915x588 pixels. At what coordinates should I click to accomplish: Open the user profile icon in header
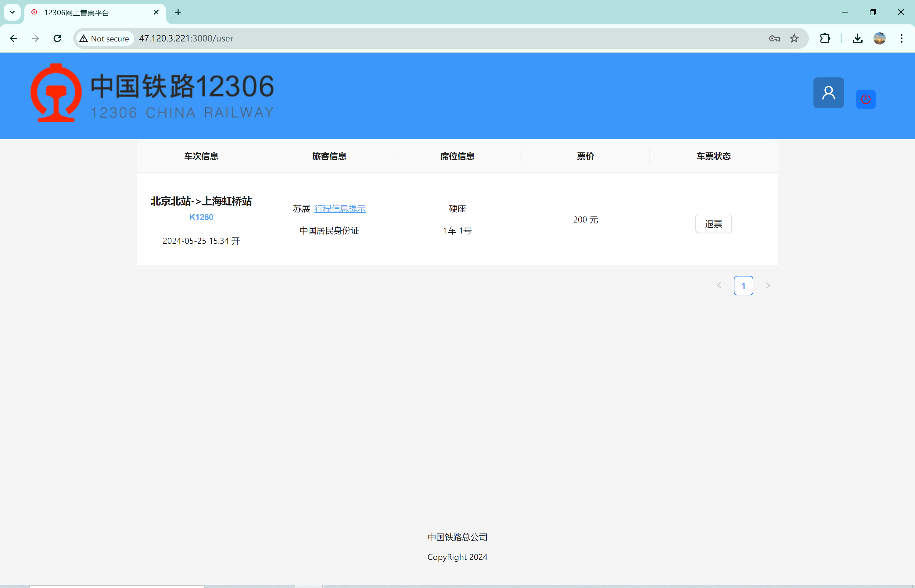828,93
